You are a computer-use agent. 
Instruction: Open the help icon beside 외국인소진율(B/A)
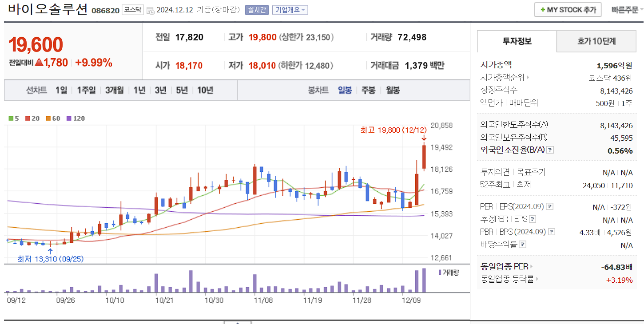(x=550, y=150)
